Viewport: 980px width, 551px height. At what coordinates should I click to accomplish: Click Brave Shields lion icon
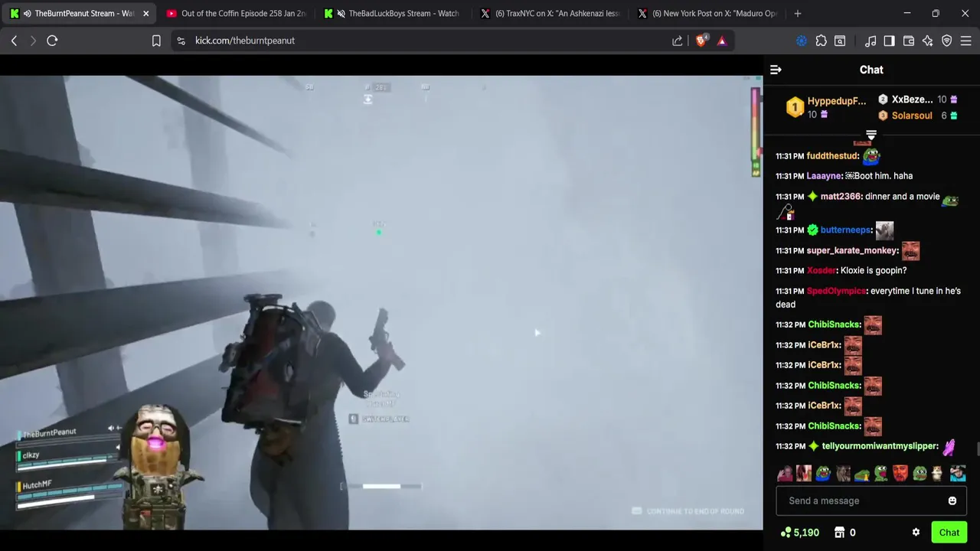701,41
